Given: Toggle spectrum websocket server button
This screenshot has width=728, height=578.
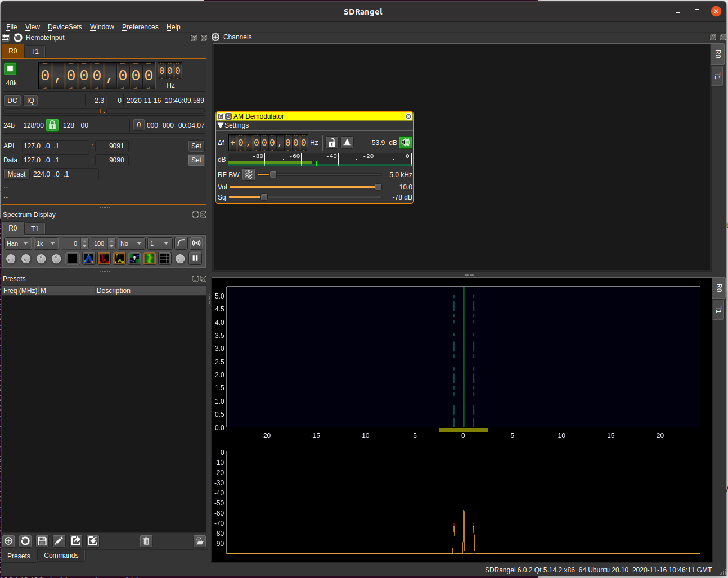Looking at the screenshot, I should [196, 243].
